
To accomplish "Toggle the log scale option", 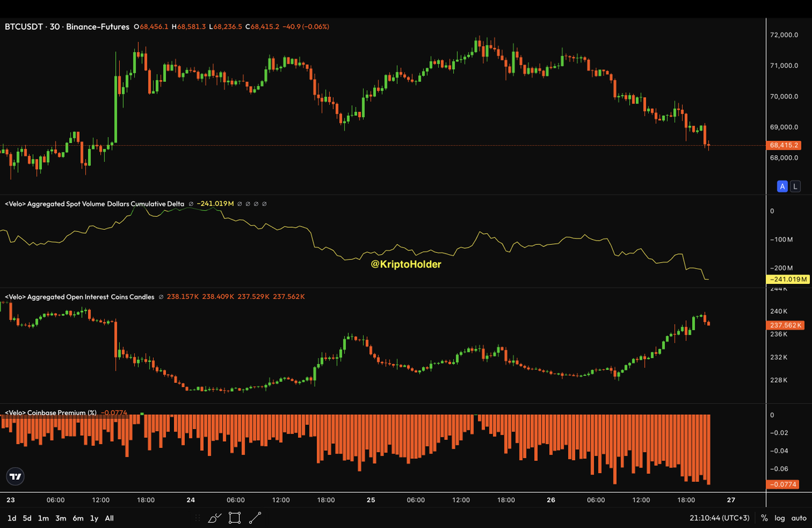I will point(779,518).
